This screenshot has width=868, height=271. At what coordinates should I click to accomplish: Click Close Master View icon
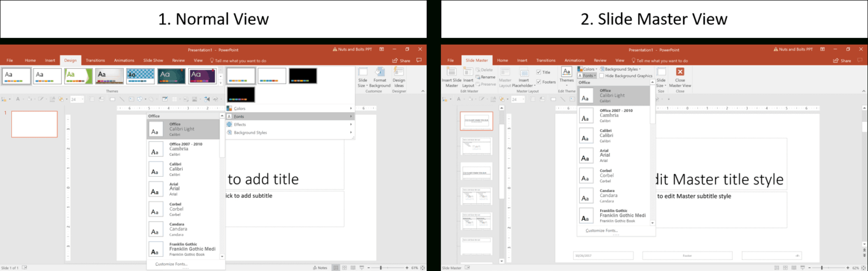coord(680,72)
